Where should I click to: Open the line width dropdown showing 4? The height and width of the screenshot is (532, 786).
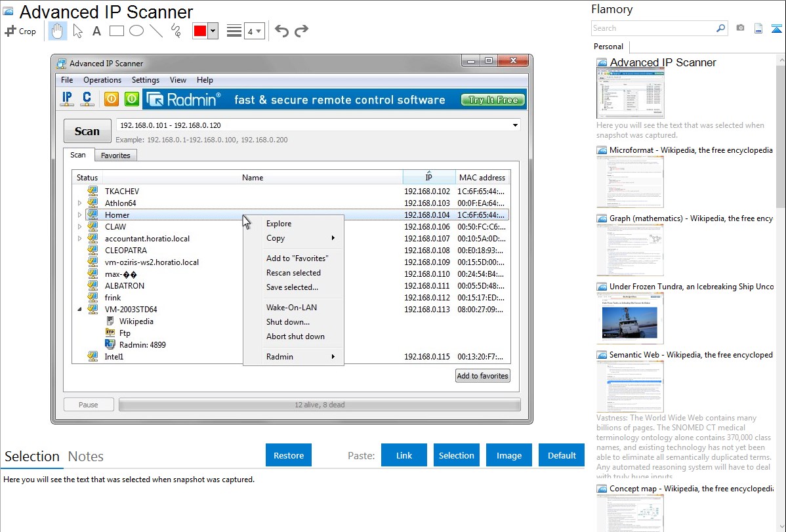pos(255,31)
